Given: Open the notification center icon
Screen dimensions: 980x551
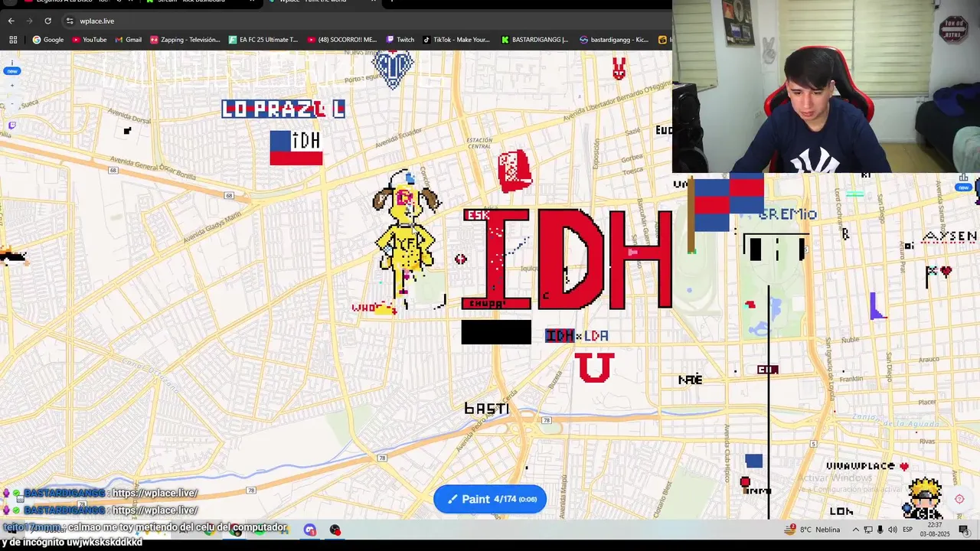Looking at the screenshot, I should click(x=964, y=530).
